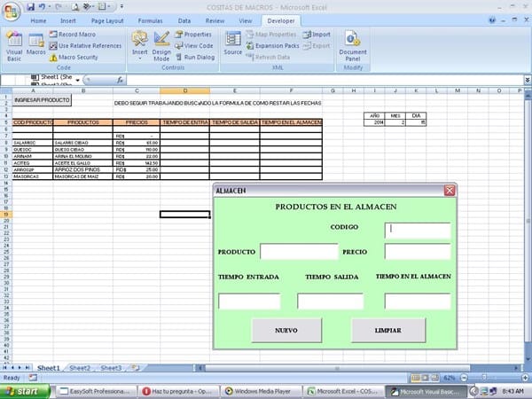Open the Review tab
The height and width of the screenshot is (399, 532).
pos(215,20)
